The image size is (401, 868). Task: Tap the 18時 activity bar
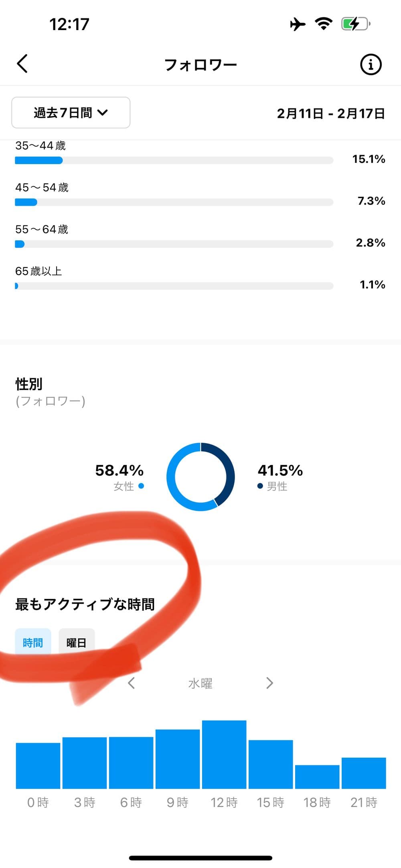317,777
